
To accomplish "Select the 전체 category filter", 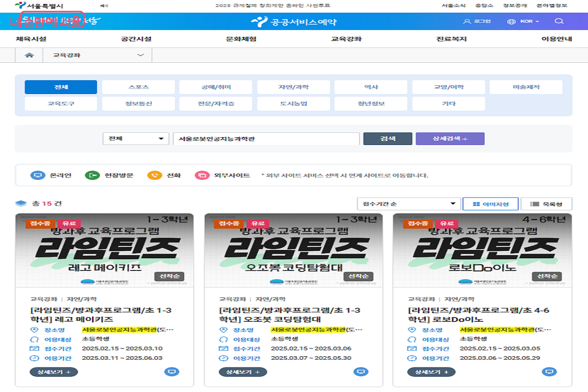I will coord(61,87).
